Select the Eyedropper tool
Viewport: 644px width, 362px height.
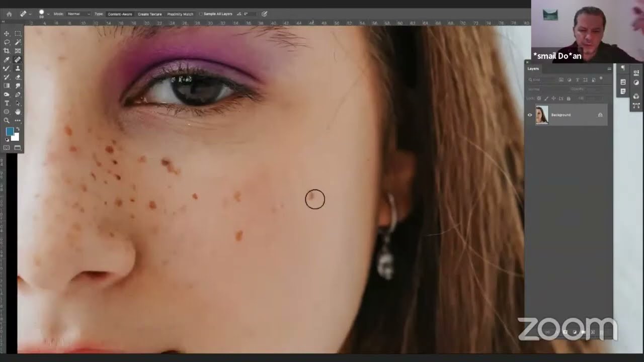click(x=7, y=60)
